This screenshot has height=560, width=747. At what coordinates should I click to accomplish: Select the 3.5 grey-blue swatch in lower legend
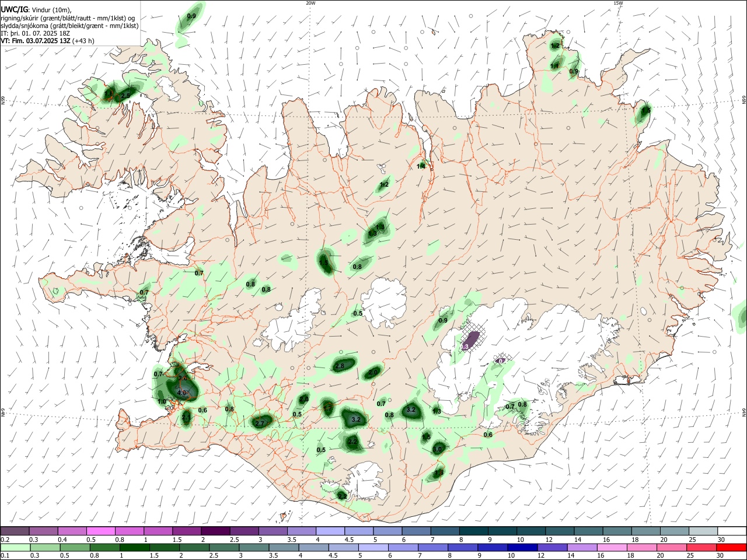tap(284, 547)
